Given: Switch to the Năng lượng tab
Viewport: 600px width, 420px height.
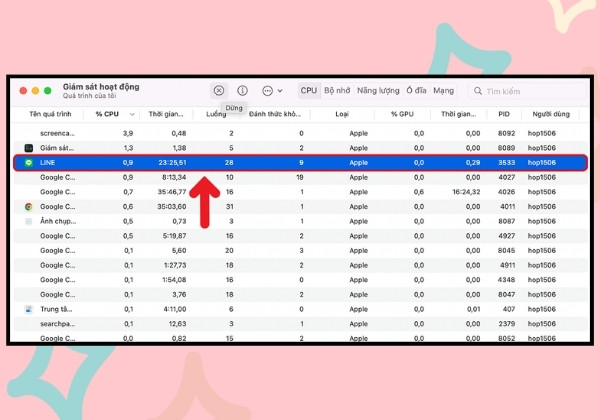Looking at the screenshot, I should point(378,91).
